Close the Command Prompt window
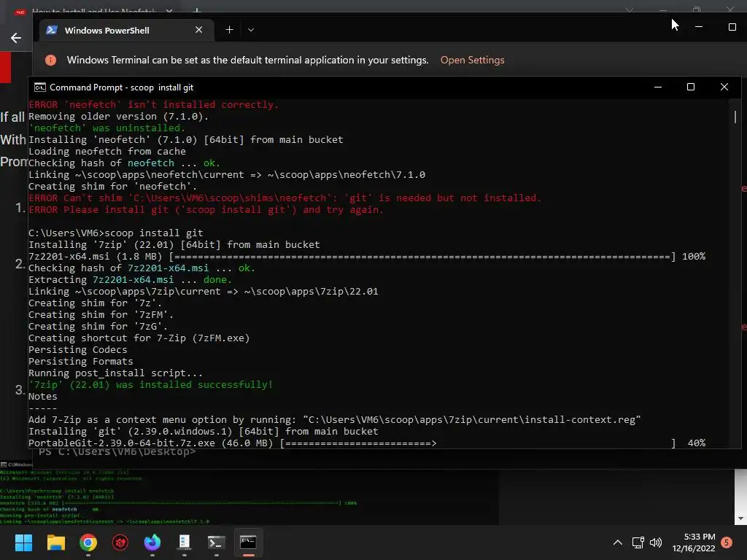Image resolution: width=747 pixels, height=560 pixels. pyautogui.click(x=724, y=87)
